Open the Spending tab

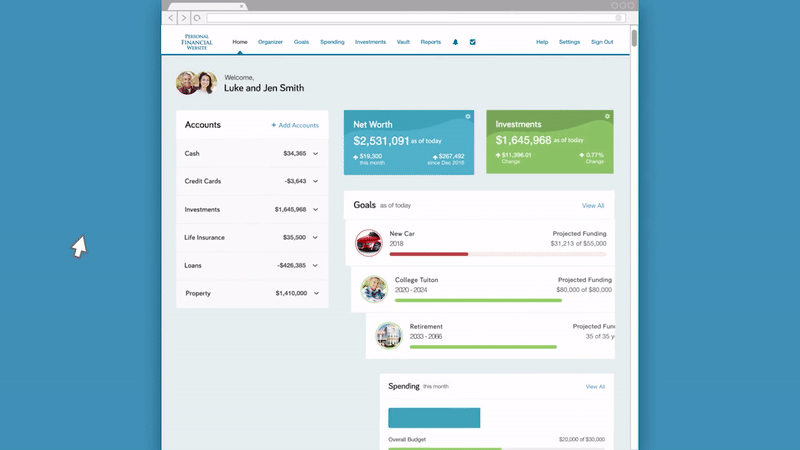click(332, 42)
